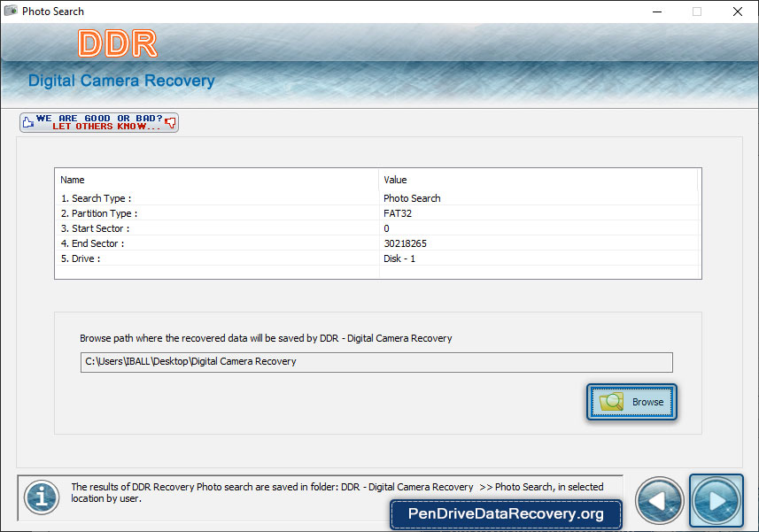Viewport: 759px width, 532px height.
Task: Select the 'Start Sector' row
Action: point(95,228)
